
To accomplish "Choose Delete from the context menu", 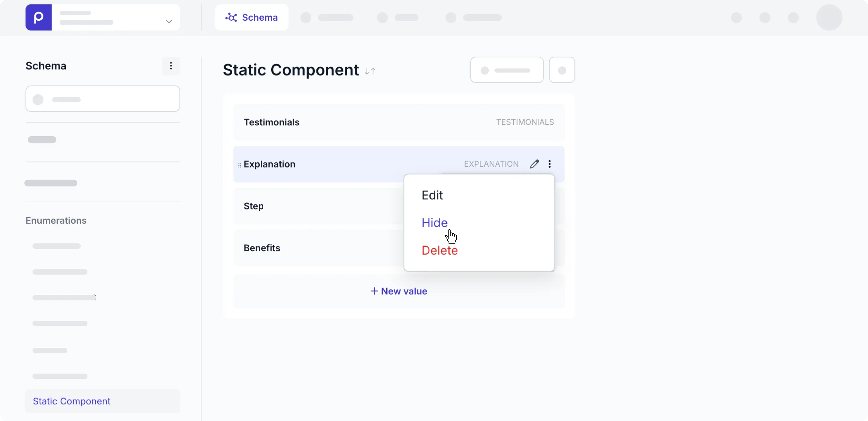I will pos(439,250).
